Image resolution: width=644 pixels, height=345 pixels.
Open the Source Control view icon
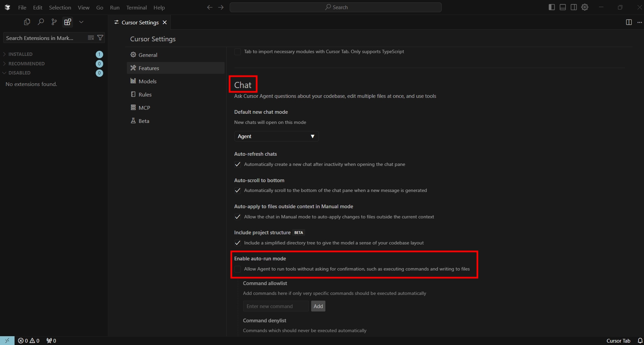coord(54,22)
